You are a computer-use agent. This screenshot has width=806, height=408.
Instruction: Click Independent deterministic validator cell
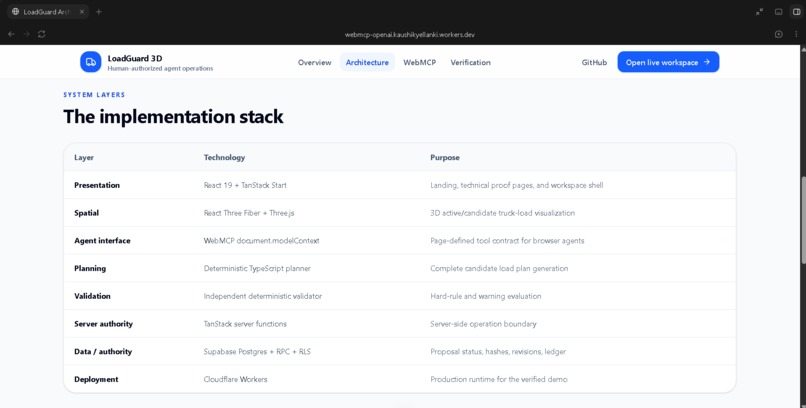pos(263,296)
